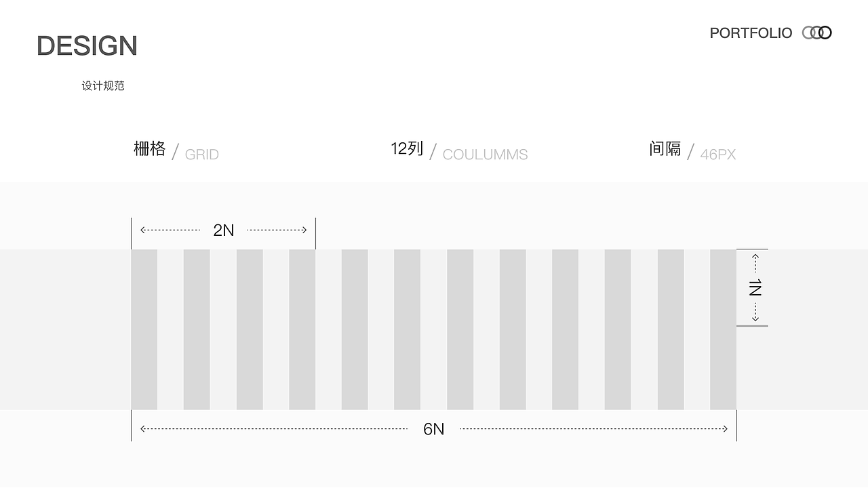Click the upward arrow above the 1N label
The image size is (868, 488).
coord(755,258)
